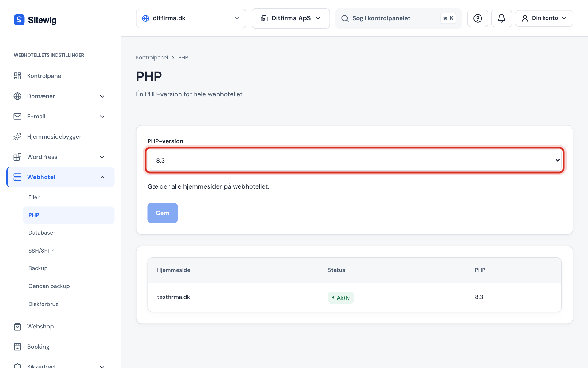Image resolution: width=588 pixels, height=368 pixels.
Task: Open the ditfirma.dk domain dropdown
Action: point(191,18)
